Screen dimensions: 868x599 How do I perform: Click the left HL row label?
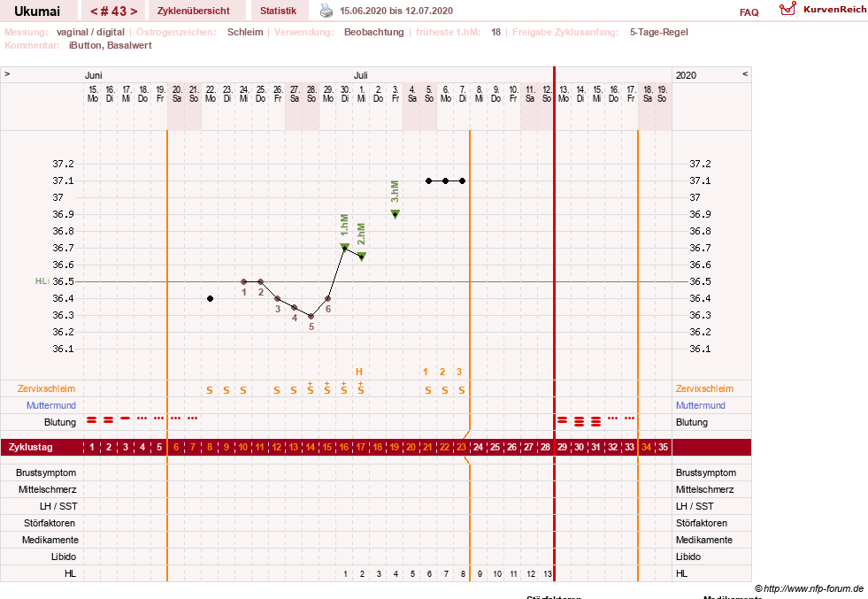(70, 573)
